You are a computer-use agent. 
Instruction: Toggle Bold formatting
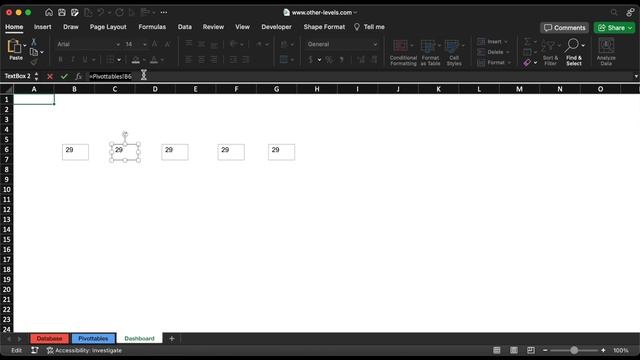point(60,60)
